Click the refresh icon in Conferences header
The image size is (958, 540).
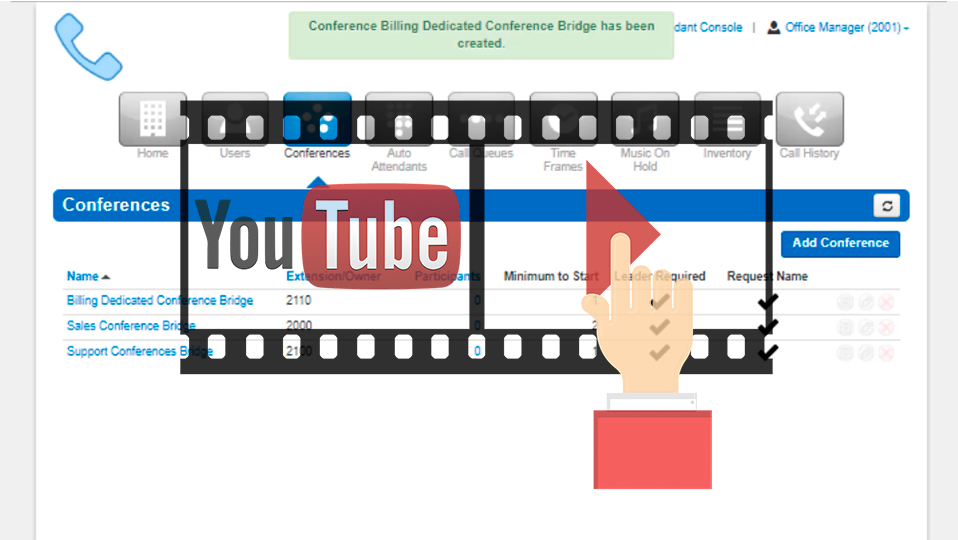point(886,206)
